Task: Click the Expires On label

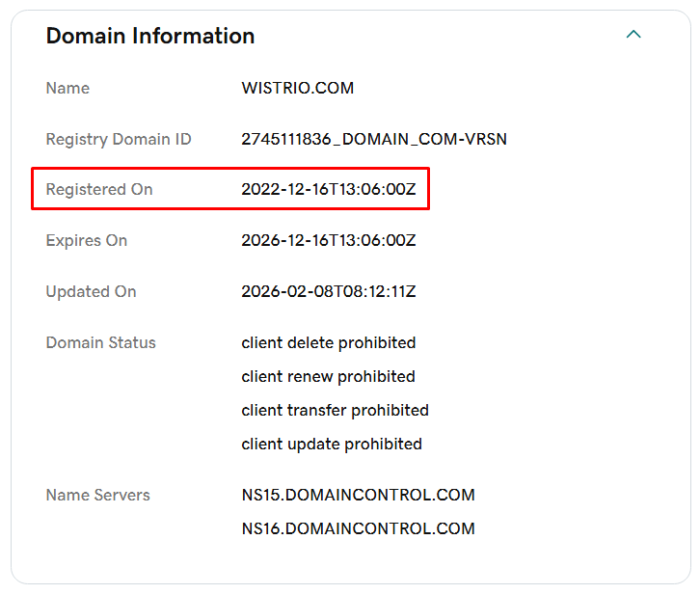Action: pyautogui.click(x=87, y=241)
